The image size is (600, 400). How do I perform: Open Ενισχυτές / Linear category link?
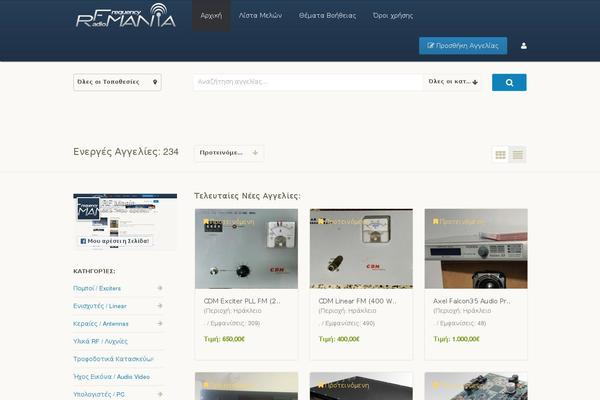click(100, 306)
